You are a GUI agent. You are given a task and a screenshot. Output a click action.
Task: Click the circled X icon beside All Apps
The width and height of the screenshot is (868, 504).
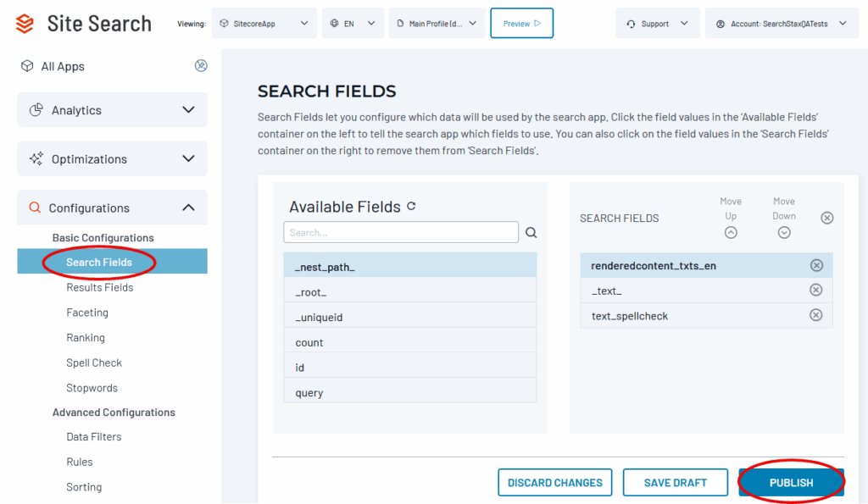tap(201, 65)
